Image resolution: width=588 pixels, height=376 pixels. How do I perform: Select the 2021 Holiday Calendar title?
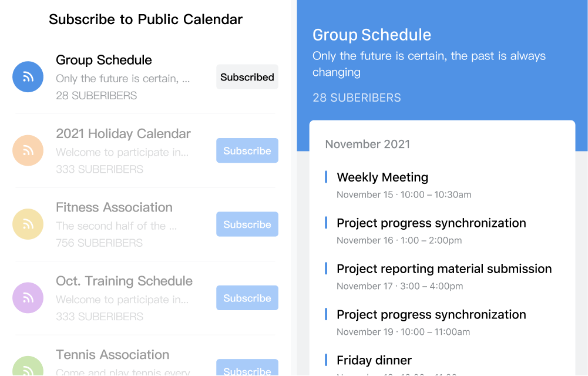click(x=123, y=133)
